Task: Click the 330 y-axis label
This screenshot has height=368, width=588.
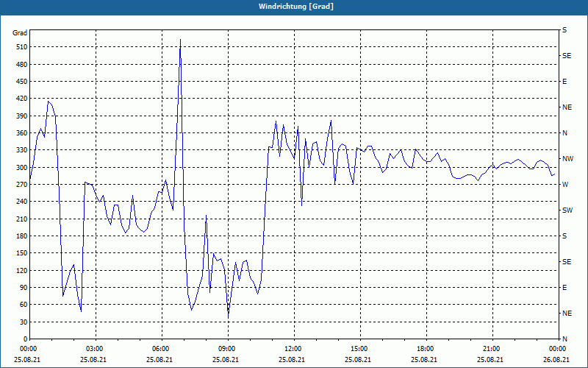Action: (x=22, y=150)
